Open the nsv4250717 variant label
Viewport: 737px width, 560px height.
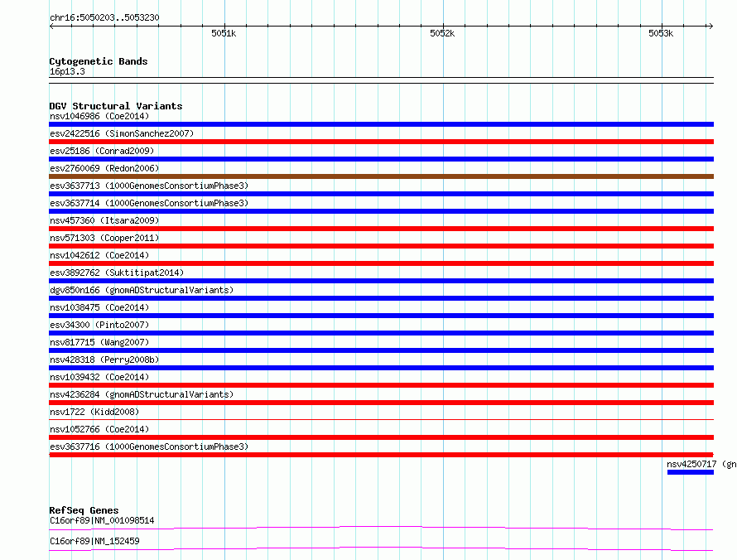(701, 464)
